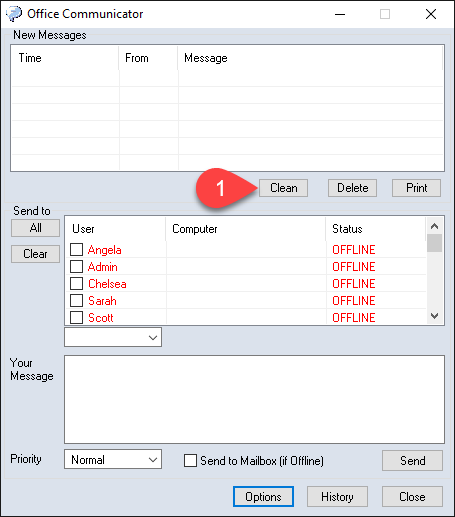The height and width of the screenshot is (517, 455).
Task: Select All users to send to
Action: (35, 228)
